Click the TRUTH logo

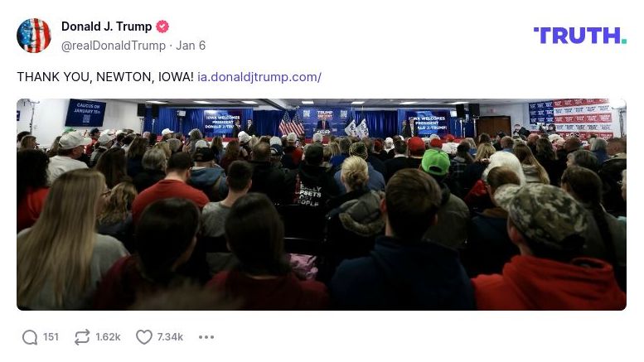tap(580, 36)
